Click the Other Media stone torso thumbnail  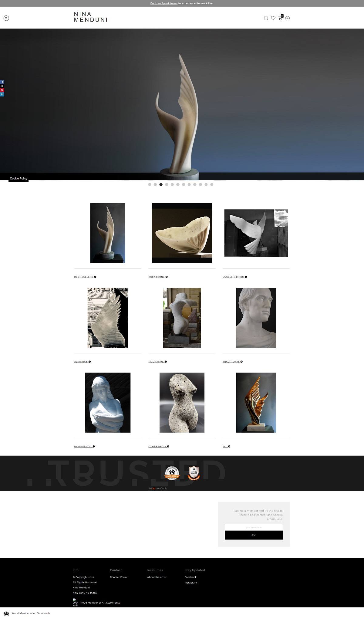(x=182, y=403)
